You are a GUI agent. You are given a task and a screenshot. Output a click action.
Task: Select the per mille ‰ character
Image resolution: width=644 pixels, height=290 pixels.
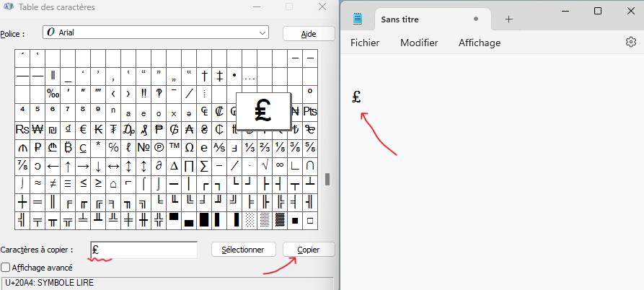tap(53, 93)
